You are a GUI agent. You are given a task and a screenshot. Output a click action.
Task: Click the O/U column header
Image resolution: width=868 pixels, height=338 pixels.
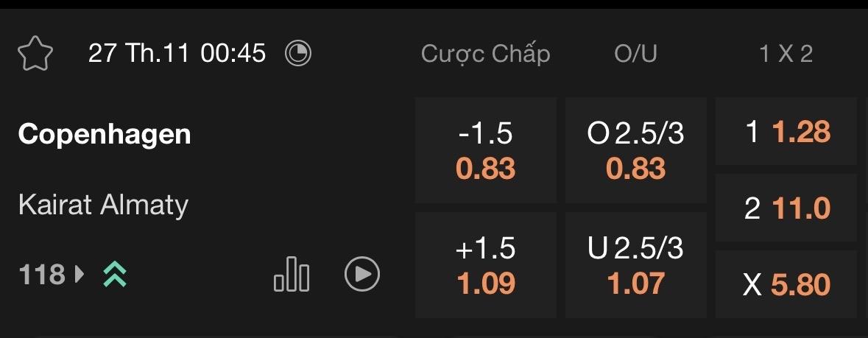(636, 54)
